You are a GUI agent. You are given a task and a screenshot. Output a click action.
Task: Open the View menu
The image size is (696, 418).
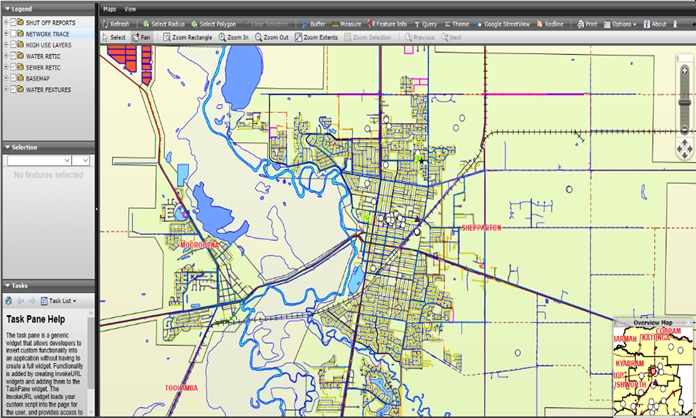point(130,8)
